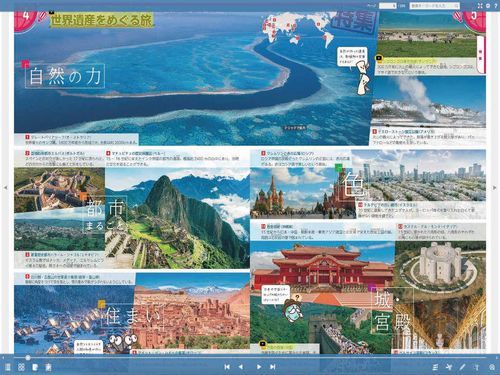500x375 pixels.
Task: Go to the previous page
Action: (241, 367)
